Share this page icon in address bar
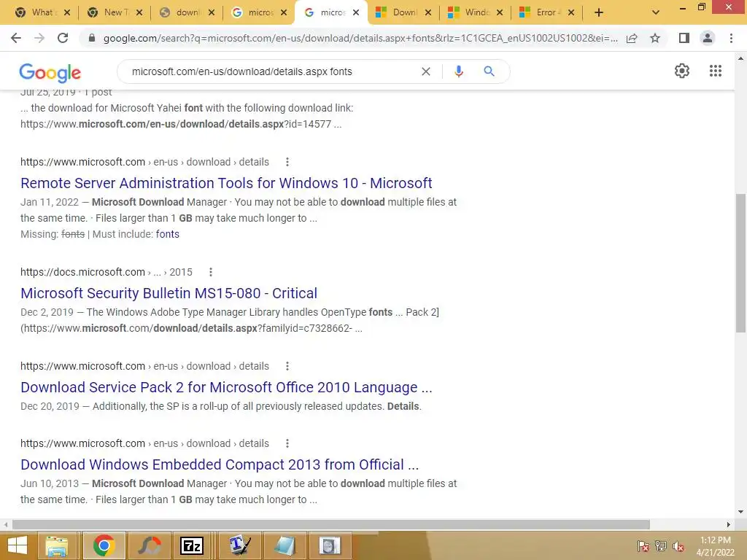 [x=632, y=38]
